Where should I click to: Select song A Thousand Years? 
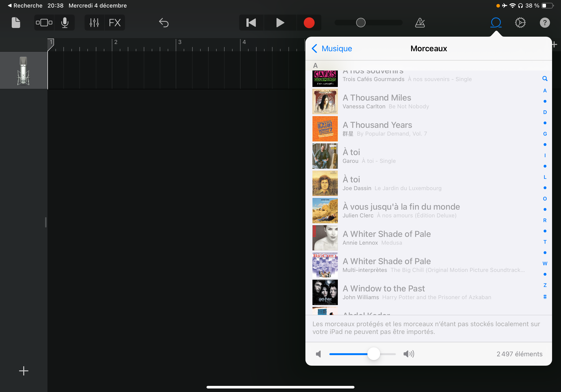425,129
